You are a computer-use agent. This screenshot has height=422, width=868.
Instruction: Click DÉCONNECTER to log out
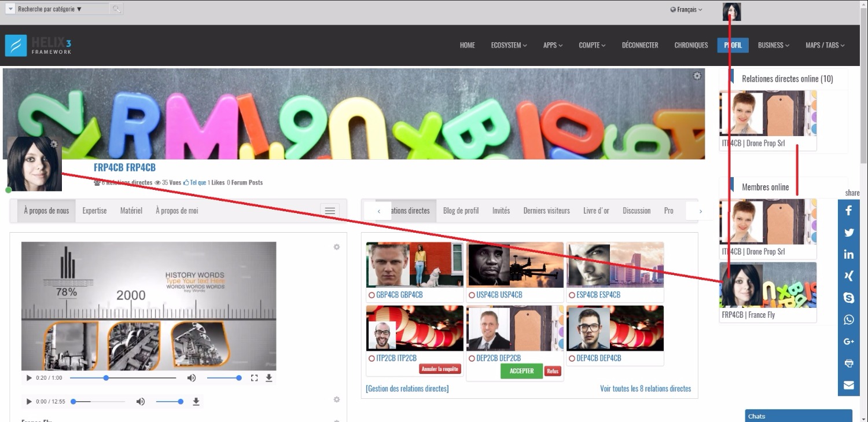click(x=640, y=45)
